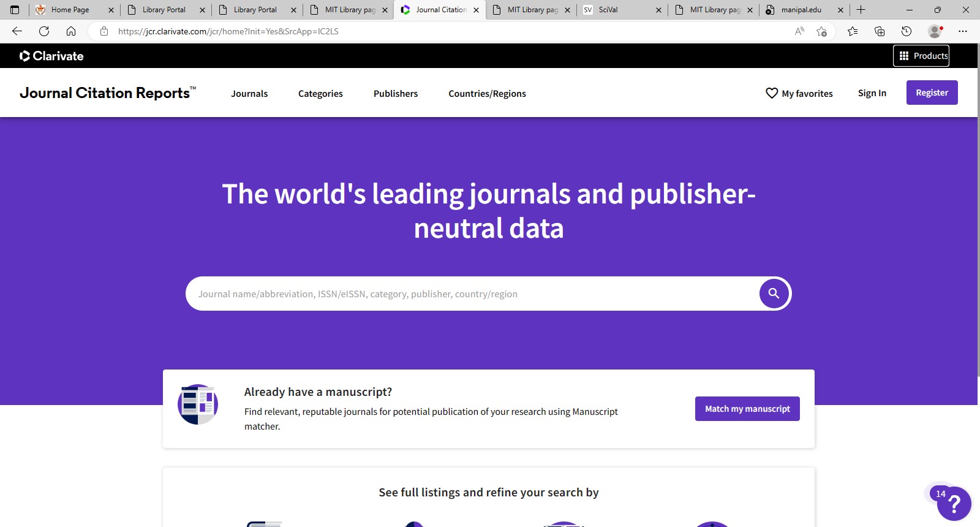Open the Products grid menu
Image resolution: width=980 pixels, height=527 pixels.
click(x=921, y=56)
